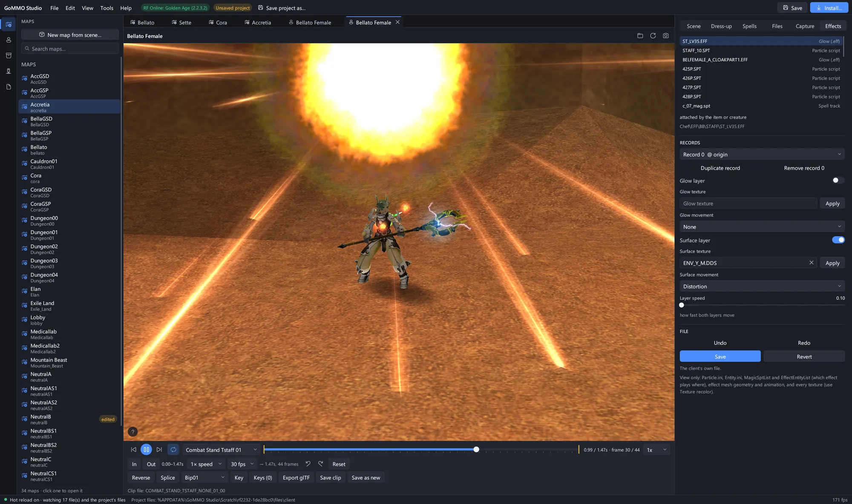
Task: Open Surface movement Distortion dropdown
Action: (x=762, y=286)
